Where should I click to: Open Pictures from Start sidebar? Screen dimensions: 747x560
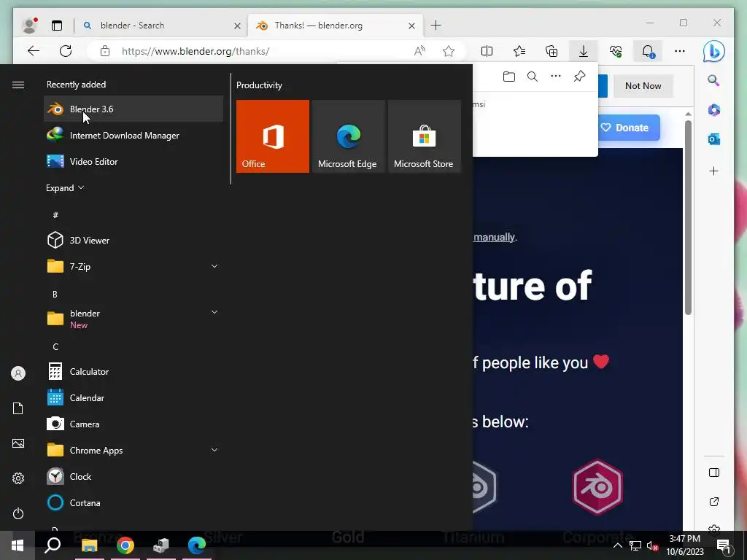pyautogui.click(x=18, y=443)
